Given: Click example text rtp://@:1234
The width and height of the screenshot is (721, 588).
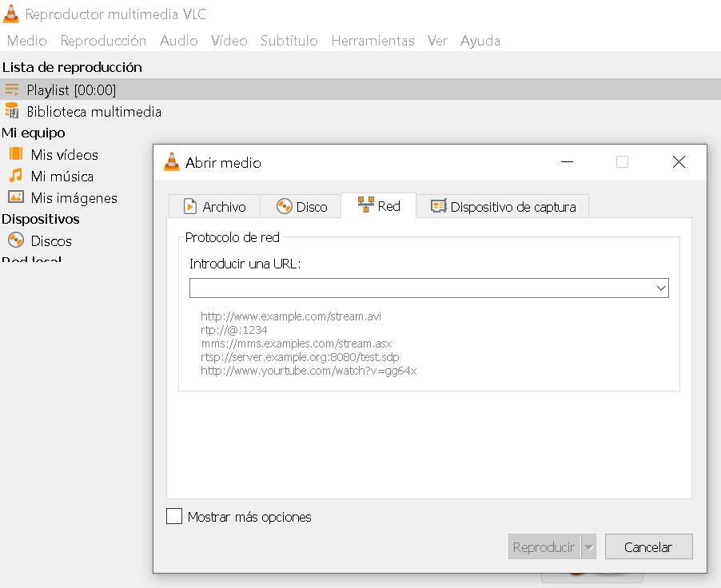Looking at the screenshot, I should pos(233,330).
